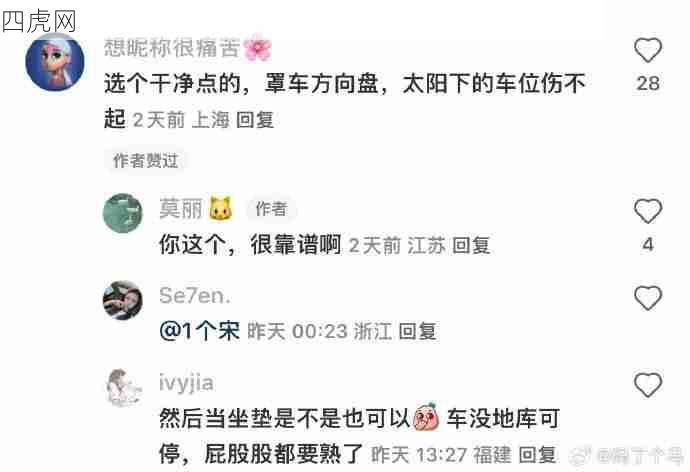Like the comment by 想昵称很痛苦

click(x=648, y=50)
